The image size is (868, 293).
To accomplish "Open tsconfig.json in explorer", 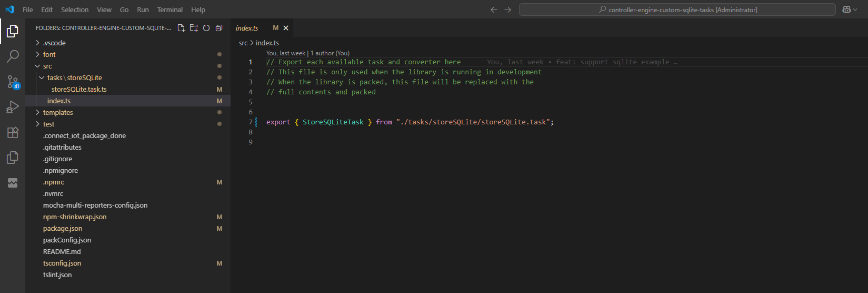I will click(128, 263).
